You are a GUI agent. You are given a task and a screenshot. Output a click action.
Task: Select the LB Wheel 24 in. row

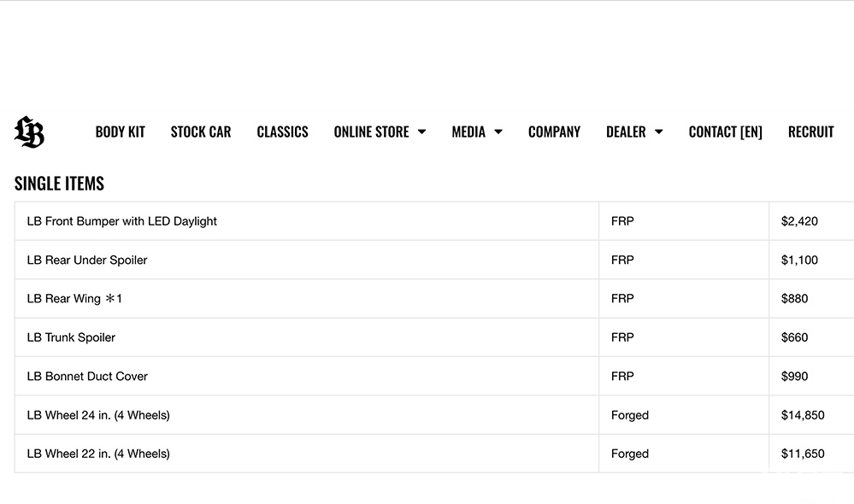click(x=98, y=415)
